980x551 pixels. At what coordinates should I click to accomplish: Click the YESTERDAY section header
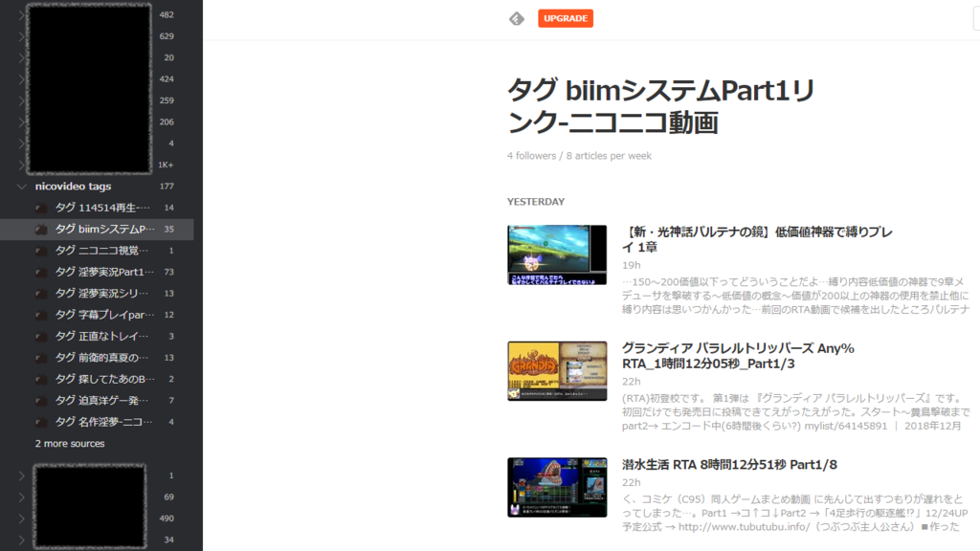tap(536, 202)
